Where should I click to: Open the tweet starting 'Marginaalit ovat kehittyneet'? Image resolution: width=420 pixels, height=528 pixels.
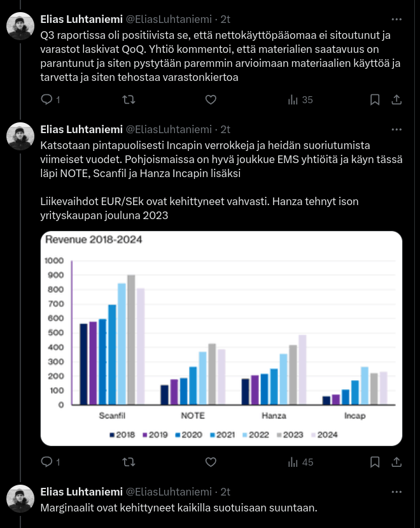178,508
